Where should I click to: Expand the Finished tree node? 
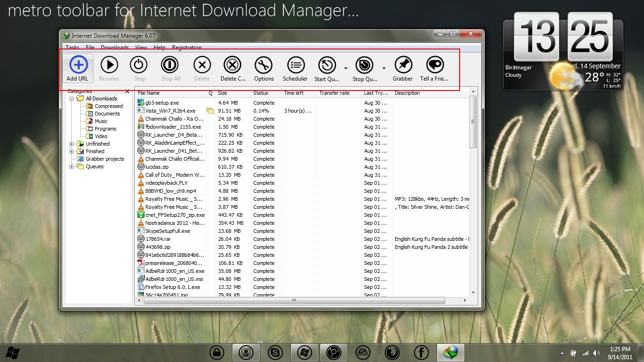72,151
